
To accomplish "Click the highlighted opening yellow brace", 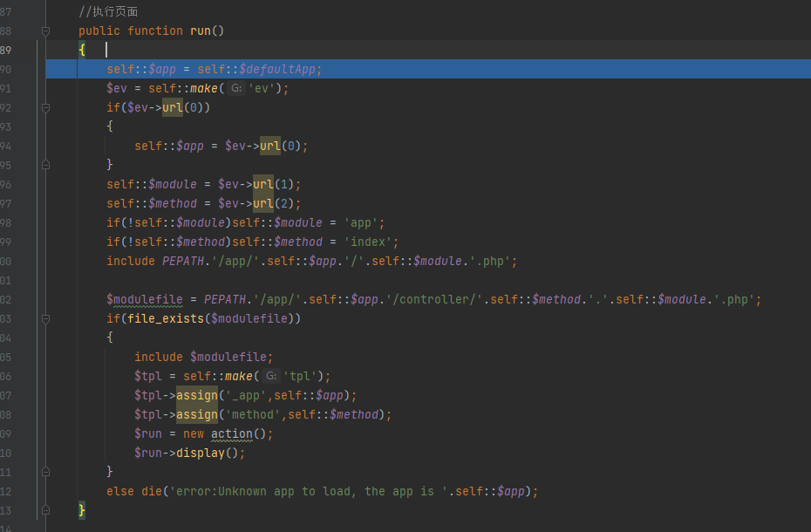I will click(x=82, y=51).
